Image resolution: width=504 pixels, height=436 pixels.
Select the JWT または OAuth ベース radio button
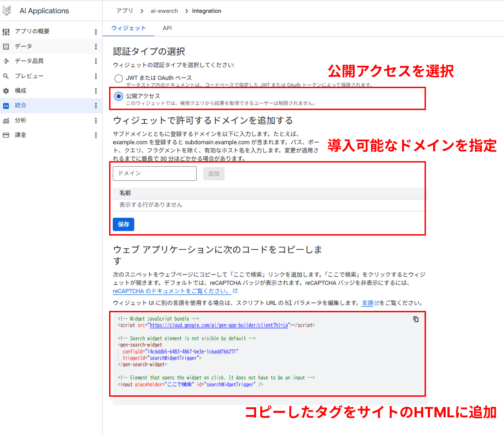(119, 78)
